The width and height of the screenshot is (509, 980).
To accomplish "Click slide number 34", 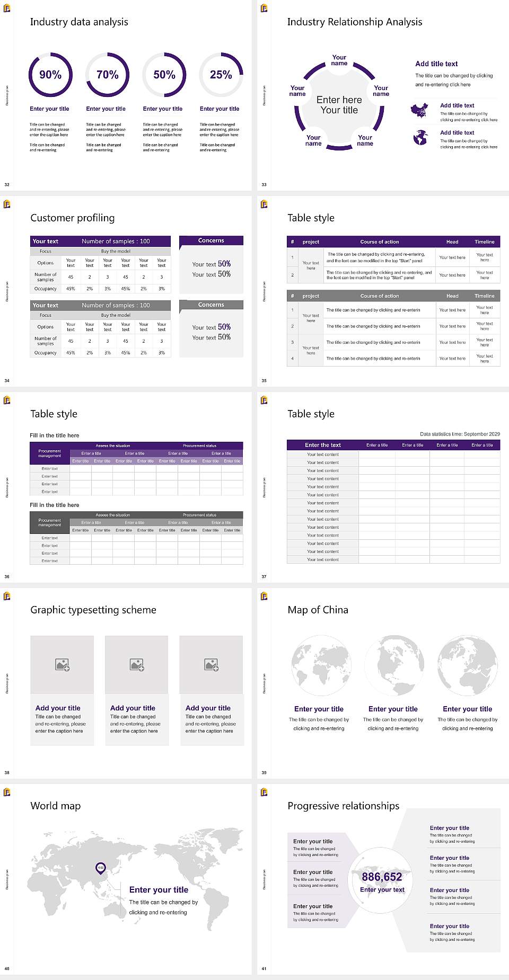I will point(7,381).
